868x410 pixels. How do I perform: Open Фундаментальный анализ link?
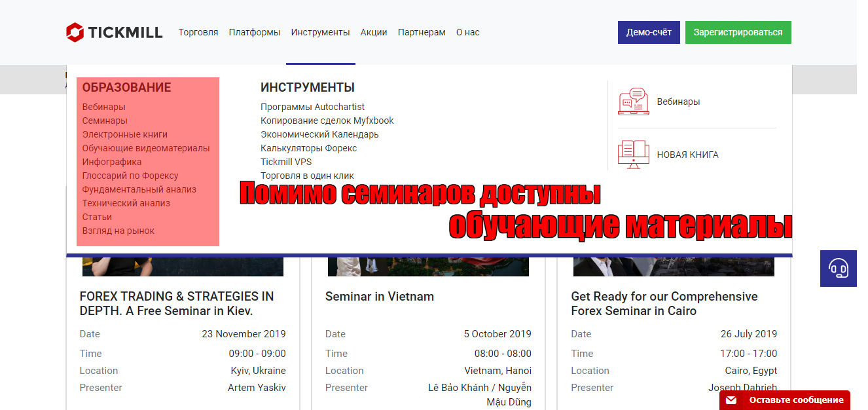[139, 189]
